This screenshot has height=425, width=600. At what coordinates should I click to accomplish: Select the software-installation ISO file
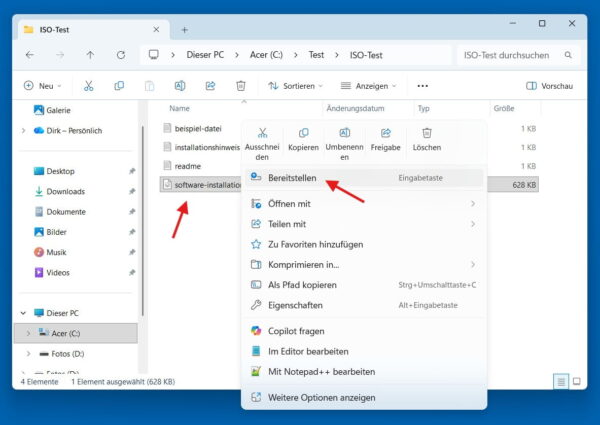[208, 185]
